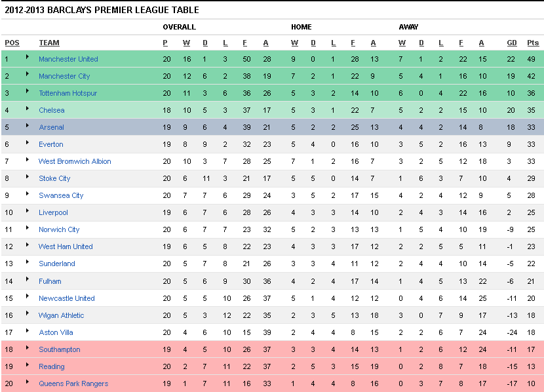The image size is (544, 392).
Task: Open the Southampton team link
Action: [x=60, y=349]
